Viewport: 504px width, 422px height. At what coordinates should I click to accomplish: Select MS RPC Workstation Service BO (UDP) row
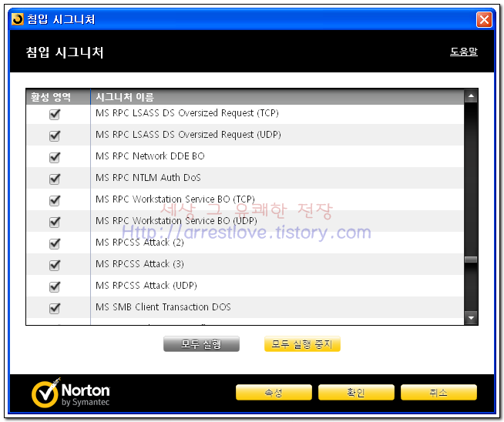245,221
